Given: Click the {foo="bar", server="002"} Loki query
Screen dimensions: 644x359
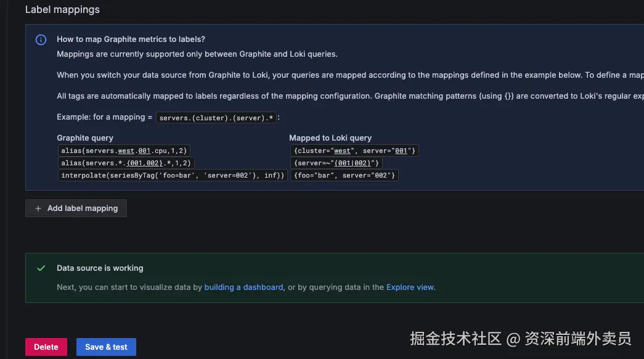Looking at the screenshot, I should tap(344, 175).
